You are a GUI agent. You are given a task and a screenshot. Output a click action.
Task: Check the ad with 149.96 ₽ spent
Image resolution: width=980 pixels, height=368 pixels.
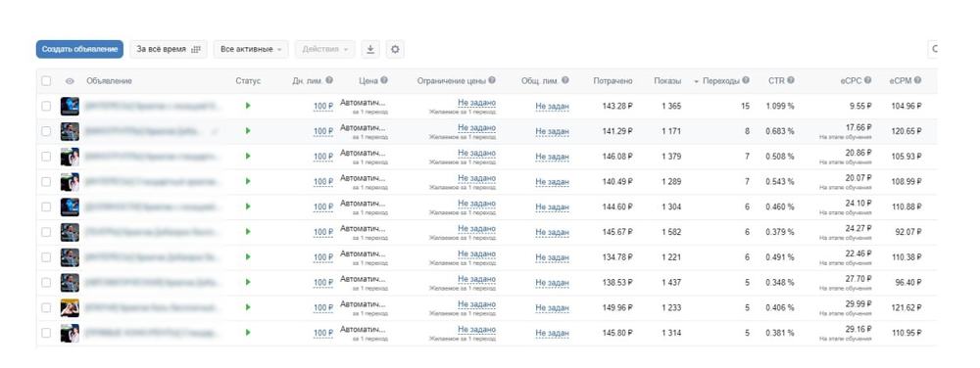click(x=46, y=307)
